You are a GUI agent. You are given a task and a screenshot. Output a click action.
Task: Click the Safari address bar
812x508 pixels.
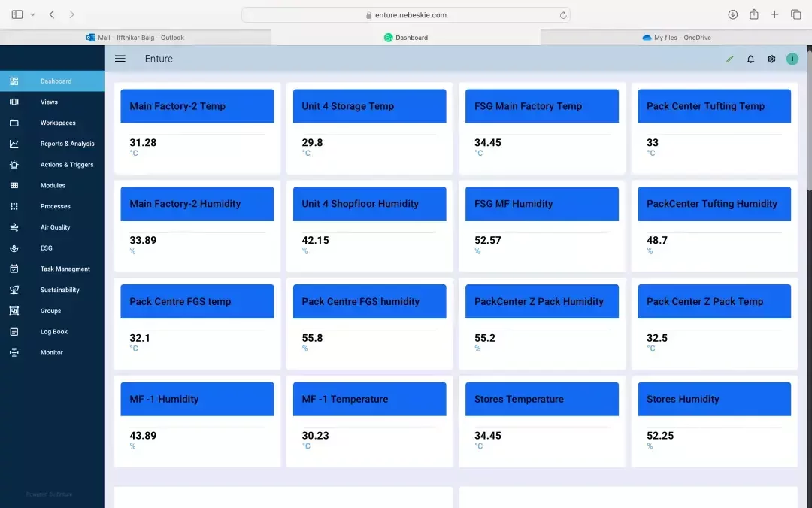coord(406,14)
